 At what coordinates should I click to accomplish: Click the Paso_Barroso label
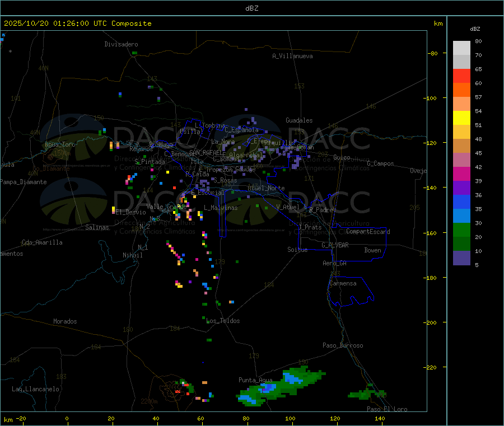pyautogui.click(x=343, y=345)
